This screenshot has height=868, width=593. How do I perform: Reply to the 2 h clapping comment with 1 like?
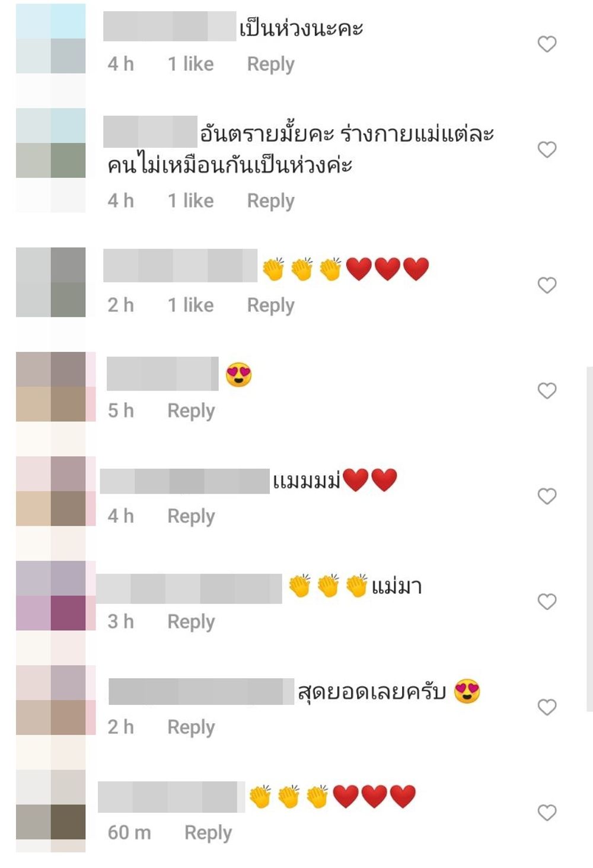pyautogui.click(x=270, y=306)
